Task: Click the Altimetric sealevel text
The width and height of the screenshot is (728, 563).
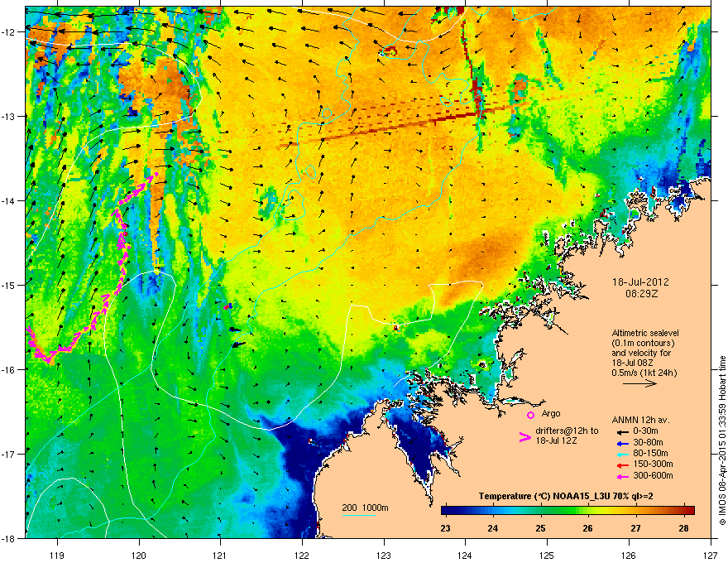Action: click(645, 333)
